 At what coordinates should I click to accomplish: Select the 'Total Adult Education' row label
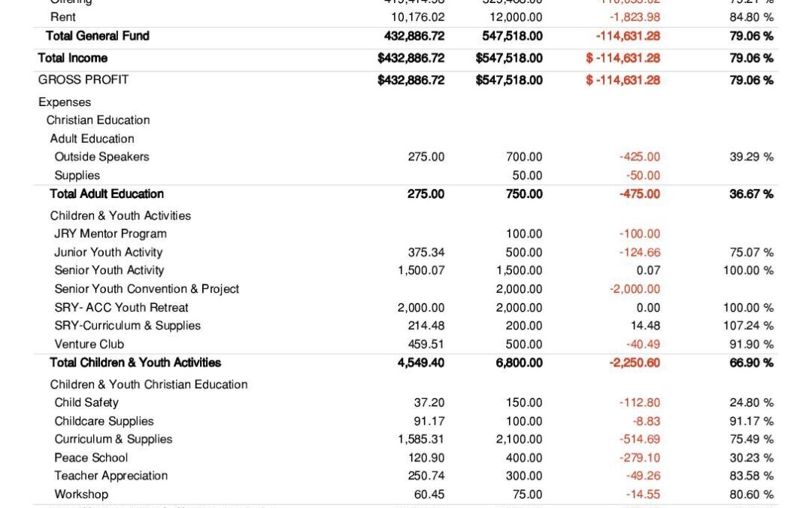(x=107, y=194)
